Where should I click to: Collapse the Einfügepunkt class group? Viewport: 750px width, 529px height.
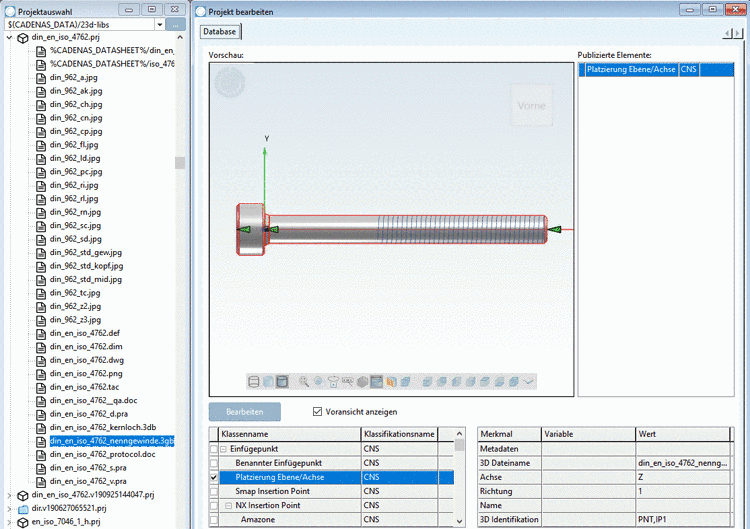223,449
